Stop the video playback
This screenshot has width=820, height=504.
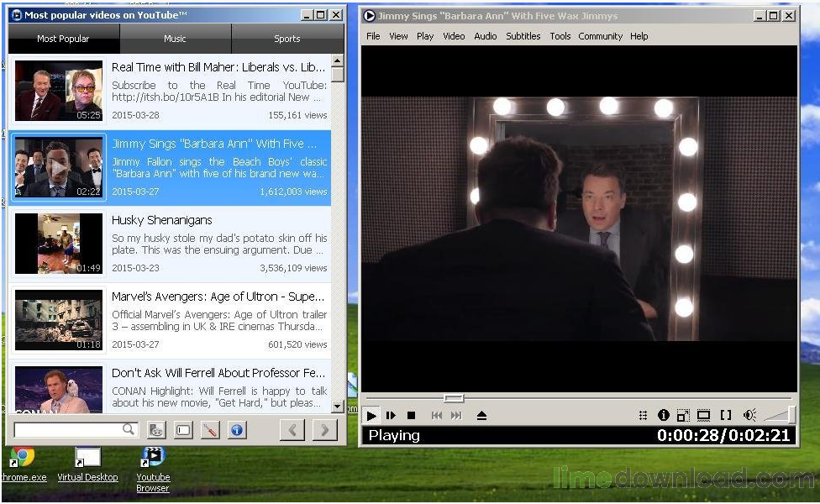click(411, 416)
